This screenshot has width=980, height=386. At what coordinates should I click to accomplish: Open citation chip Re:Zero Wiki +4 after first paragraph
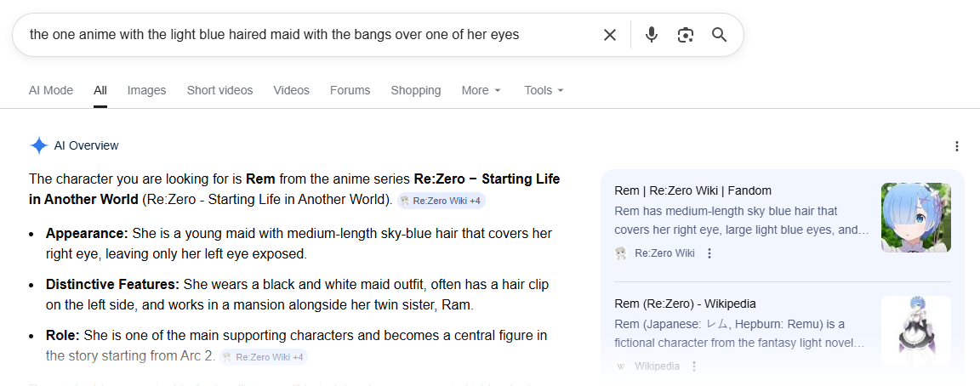pyautogui.click(x=442, y=201)
